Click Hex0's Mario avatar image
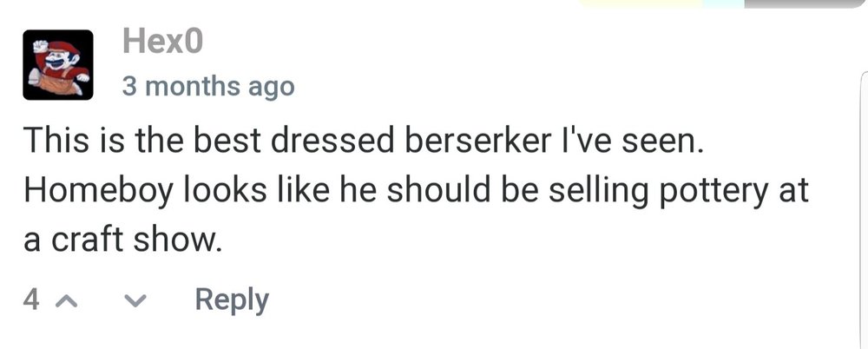 pos(57,64)
